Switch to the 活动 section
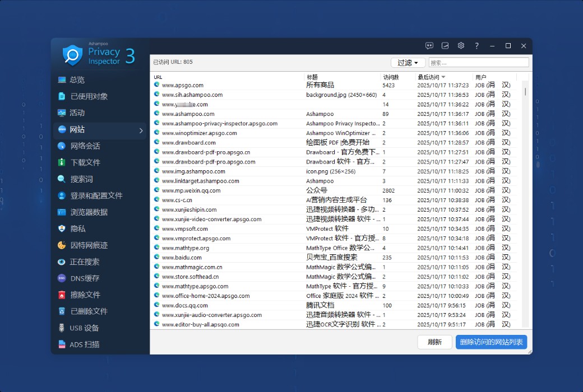This screenshot has height=392, width=583. [77, 113]
